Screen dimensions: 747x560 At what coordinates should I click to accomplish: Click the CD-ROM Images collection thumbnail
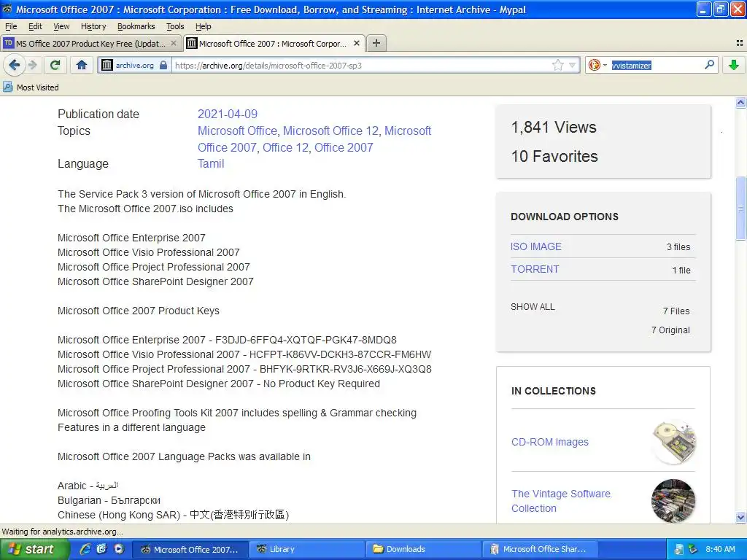(673, 443)
